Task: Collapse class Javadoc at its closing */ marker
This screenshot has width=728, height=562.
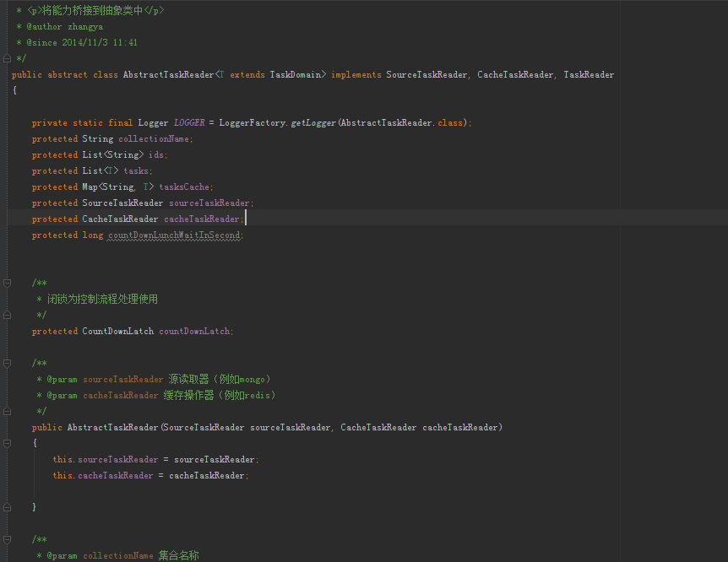Action: pos(7,58)
